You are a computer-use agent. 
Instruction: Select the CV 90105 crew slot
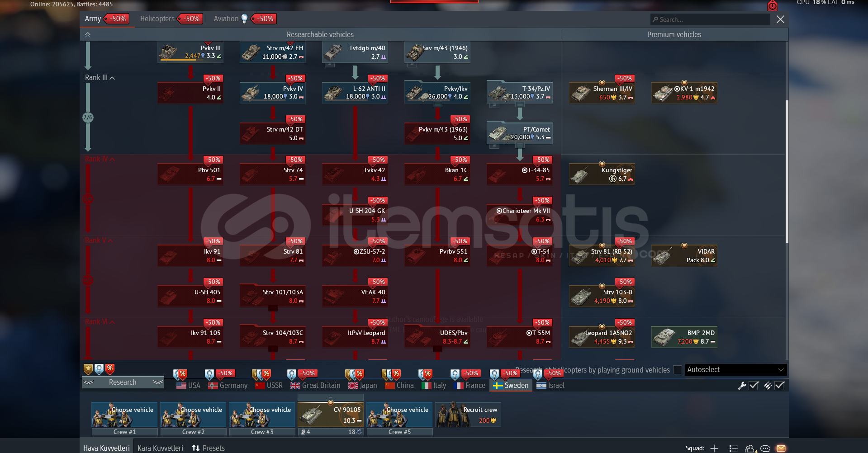(x=331, y=415)
